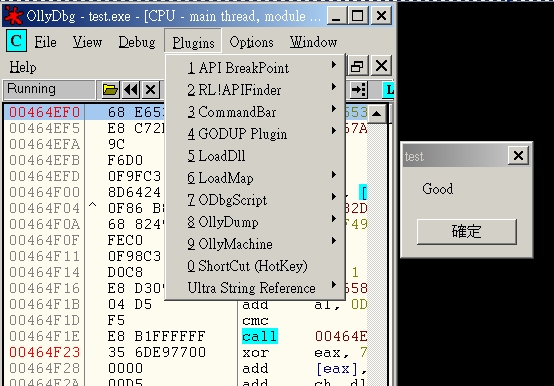Select the address row 00464EF5

(x=45, y=128)
